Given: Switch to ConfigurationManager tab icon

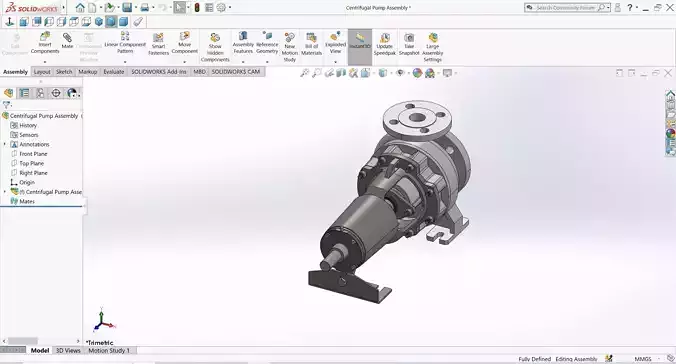Looking at the screenshot, I should [x=40, y=93].
